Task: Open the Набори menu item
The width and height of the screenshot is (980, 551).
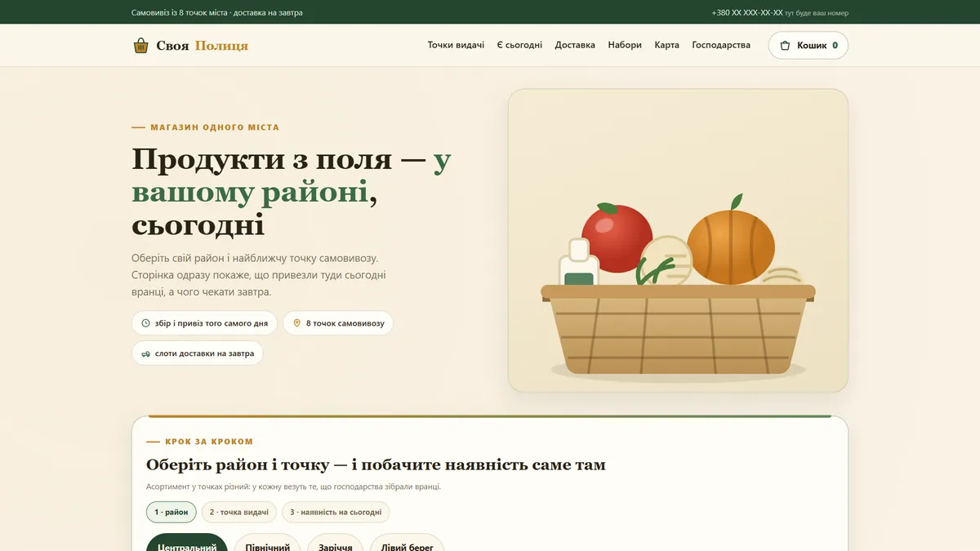Action: point(625,45)
